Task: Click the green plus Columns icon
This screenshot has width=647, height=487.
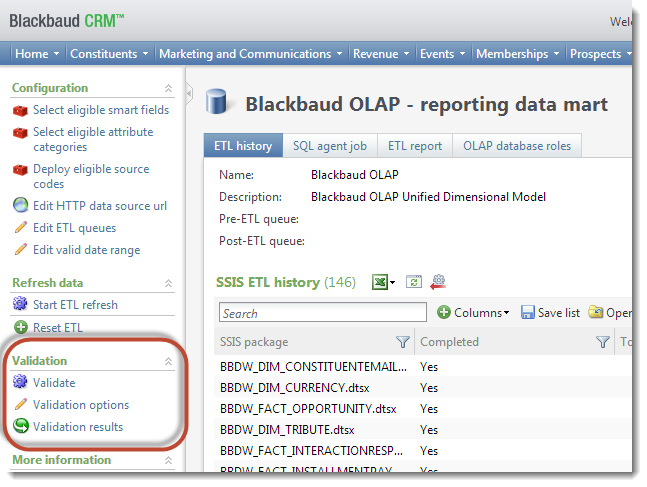Action: (x=444, y=312)
